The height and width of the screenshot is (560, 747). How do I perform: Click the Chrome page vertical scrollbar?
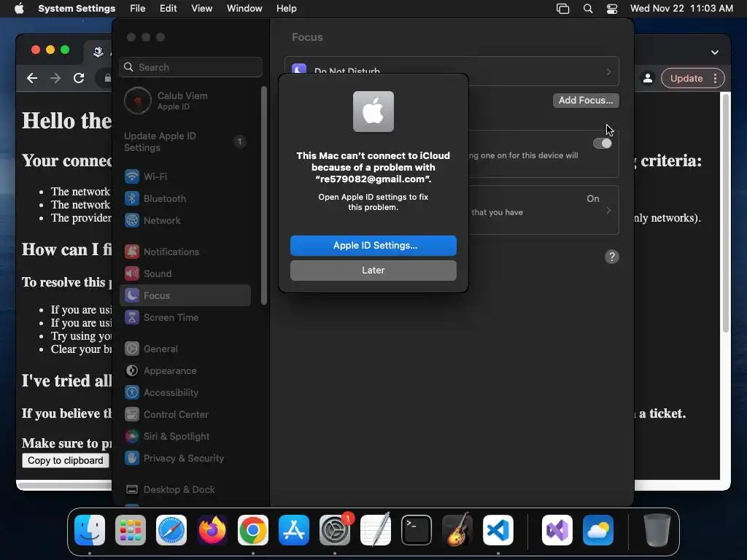(726, 213)
